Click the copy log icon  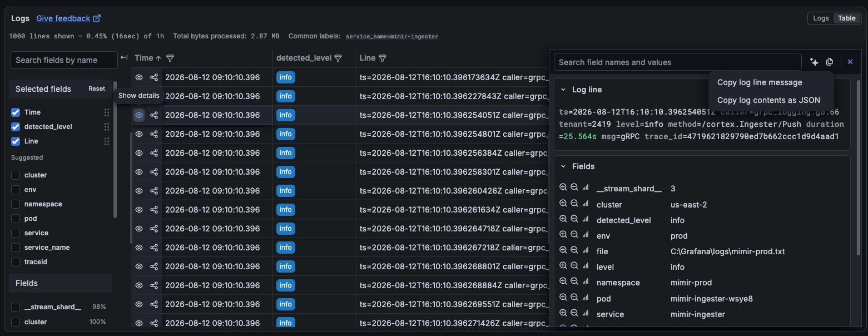point(830,62)
